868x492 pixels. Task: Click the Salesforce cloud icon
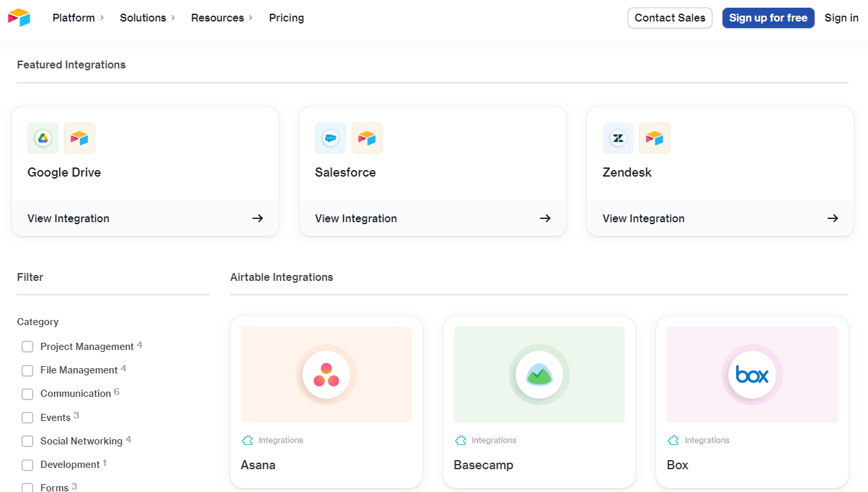coord(331,138)
